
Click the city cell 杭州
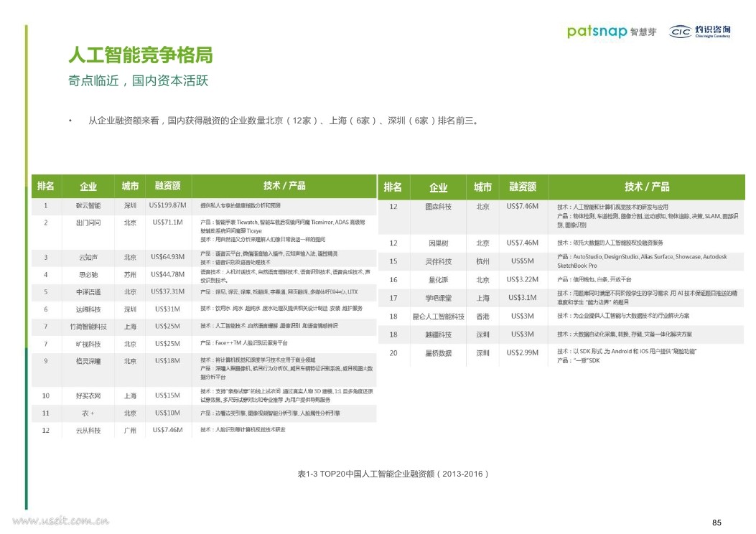(x=482, y=262)
